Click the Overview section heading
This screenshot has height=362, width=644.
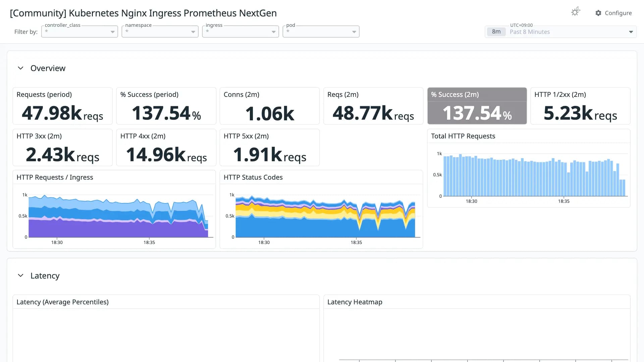click(x=48, y=68)
